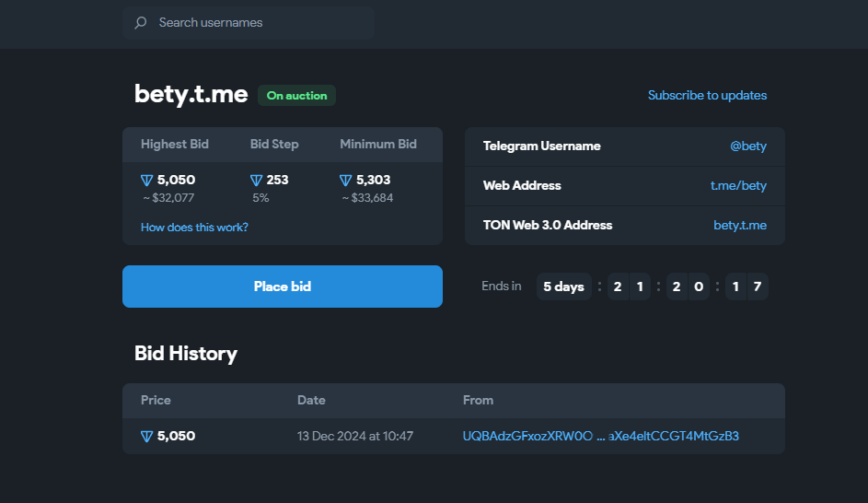The image size is (868, 503).
Task: Click the 5 days countdown box
Action: point(563,287)
